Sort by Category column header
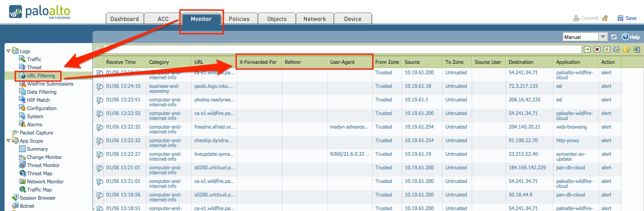The image size is (644, 211). [169, 62]
